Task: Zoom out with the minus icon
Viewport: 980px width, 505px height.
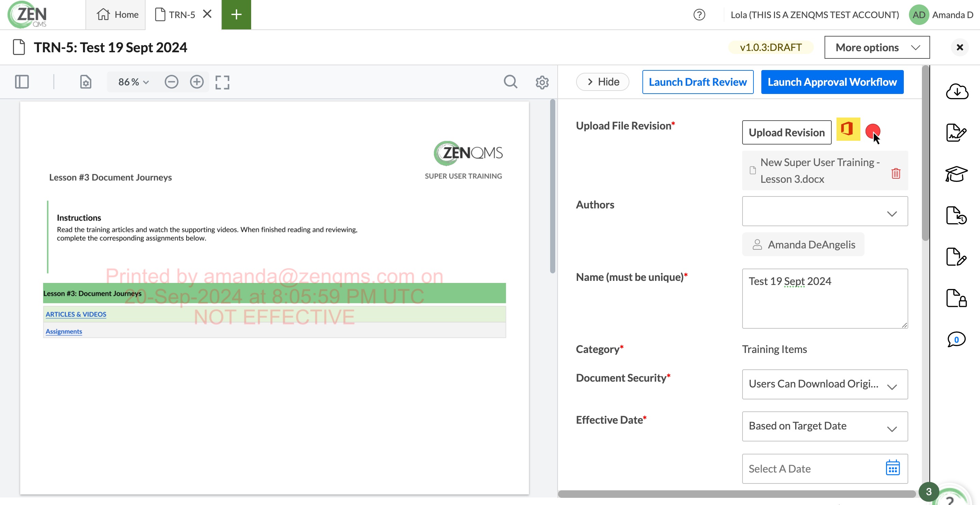Action: click(171, 82)
